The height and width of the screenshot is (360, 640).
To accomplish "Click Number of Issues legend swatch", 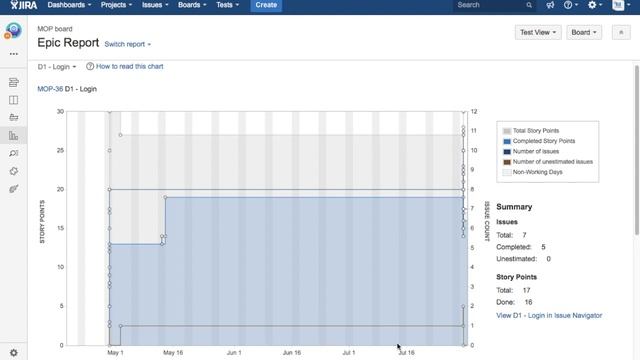I will pos(507,151).
